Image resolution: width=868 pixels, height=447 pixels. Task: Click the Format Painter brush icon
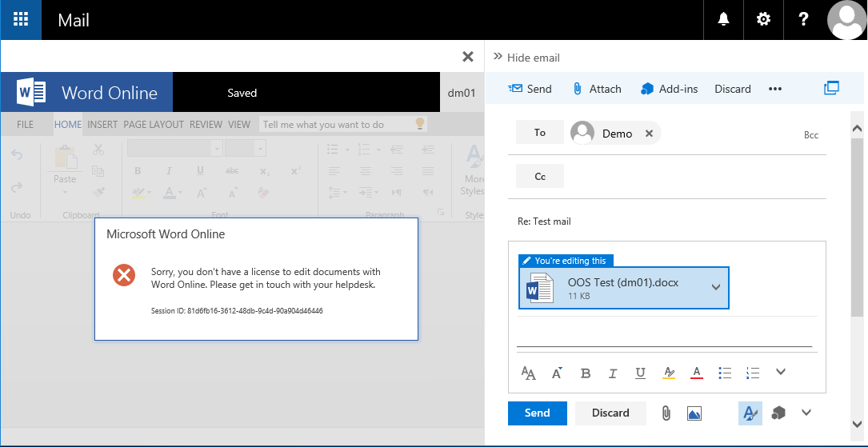pyautogui.click(x=98, y=192)
